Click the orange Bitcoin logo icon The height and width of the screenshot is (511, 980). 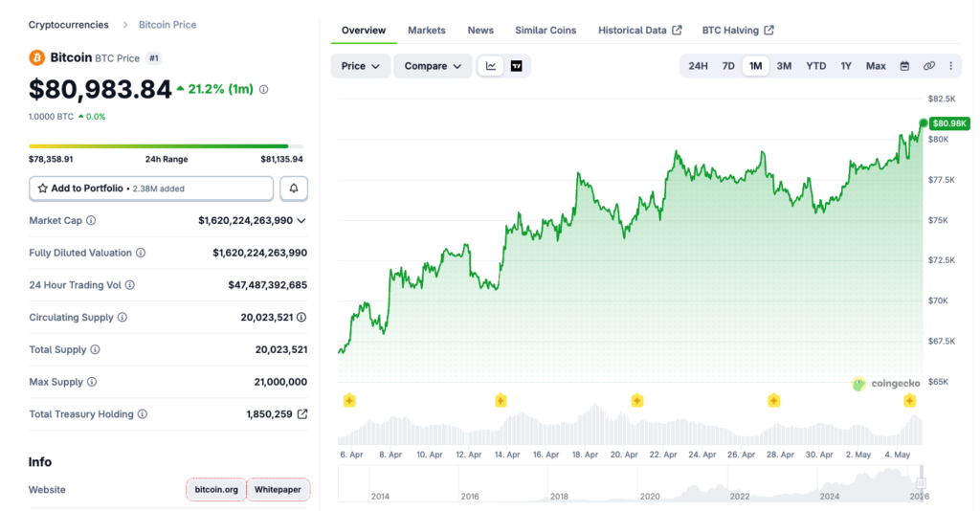pos(37,58)
